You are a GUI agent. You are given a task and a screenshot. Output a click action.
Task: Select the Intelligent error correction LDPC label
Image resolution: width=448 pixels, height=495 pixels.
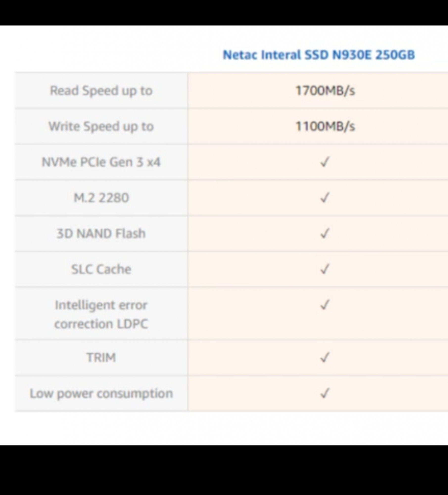click(x=101, y=314)
